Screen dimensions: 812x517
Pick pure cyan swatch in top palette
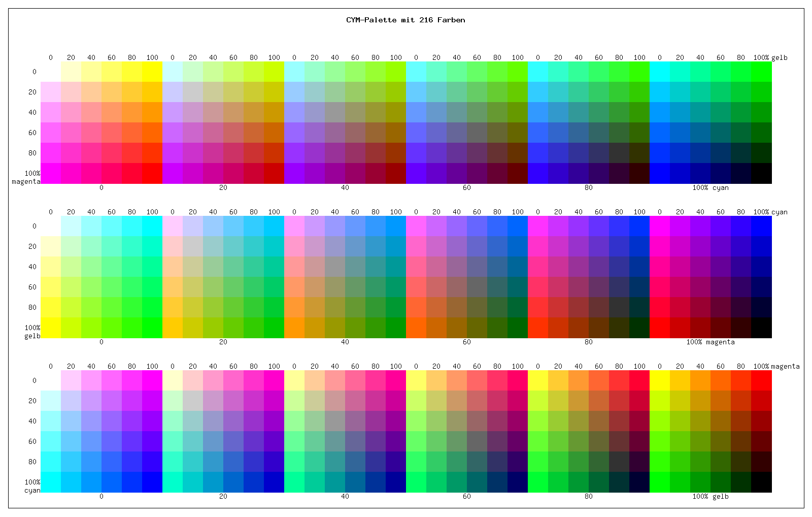tap(660, 72)
